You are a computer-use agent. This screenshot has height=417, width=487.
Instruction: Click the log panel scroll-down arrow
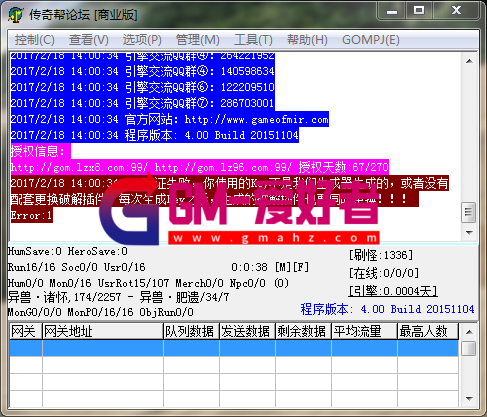coord(469,232)
